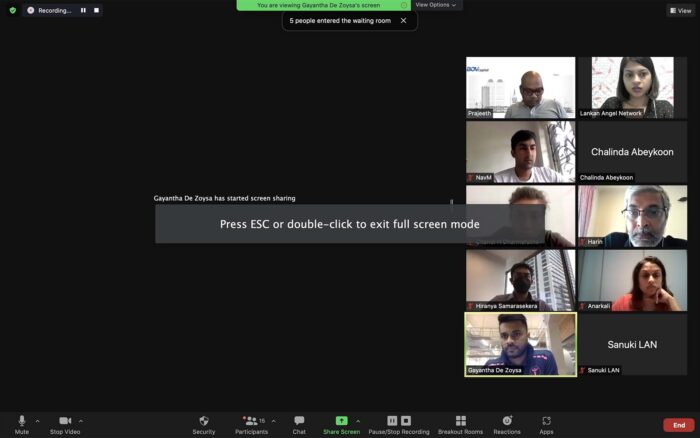Image resolution: width=700 pixels, height=438 pixels.
Task: Open the View Options dropdown
Action: (436, 5)
